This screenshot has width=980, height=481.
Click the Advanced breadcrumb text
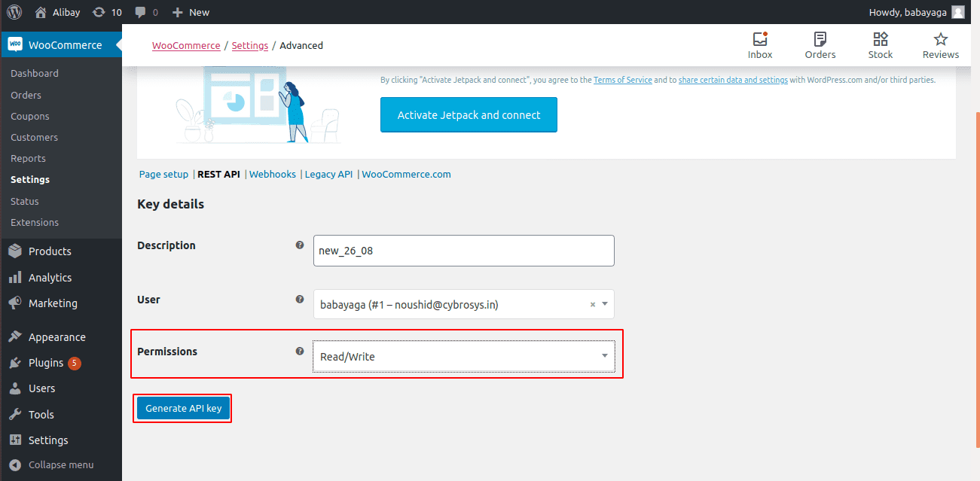(x=301, y=45)
